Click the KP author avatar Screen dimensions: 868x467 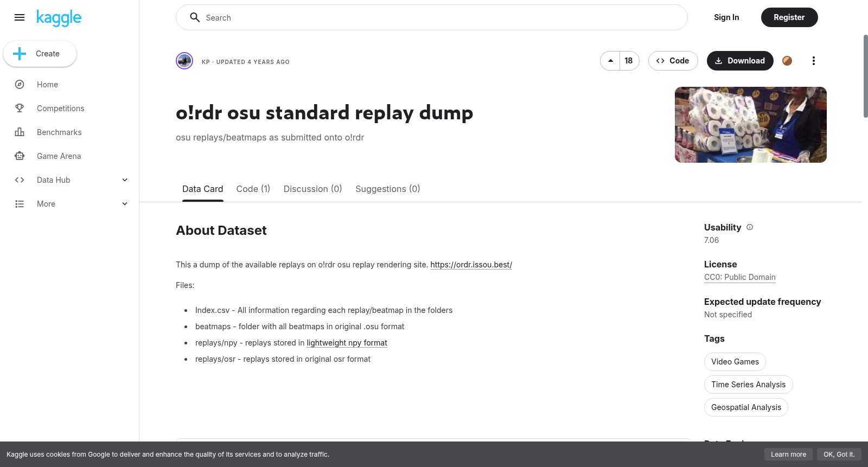coord(184,61)
